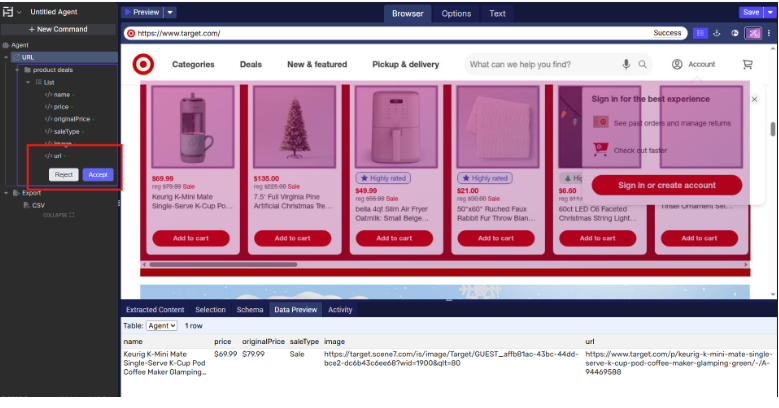Open the Schema tab
This screenshot has width=779, height=408.
(x=249, y=310)
